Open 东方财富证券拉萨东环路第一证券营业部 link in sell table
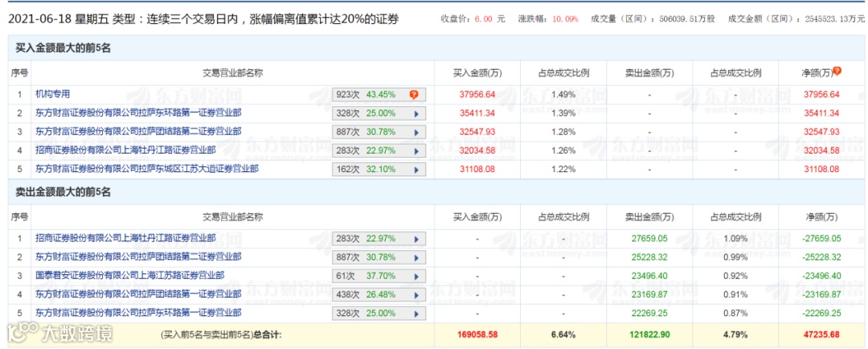Screen dimensions: 868x349 pos(138,313)
